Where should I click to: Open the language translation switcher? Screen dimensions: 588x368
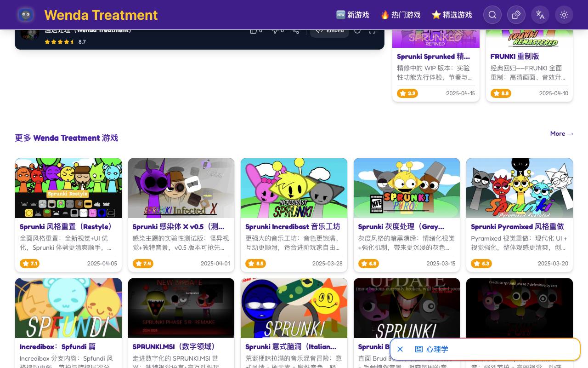pos(540,15)
